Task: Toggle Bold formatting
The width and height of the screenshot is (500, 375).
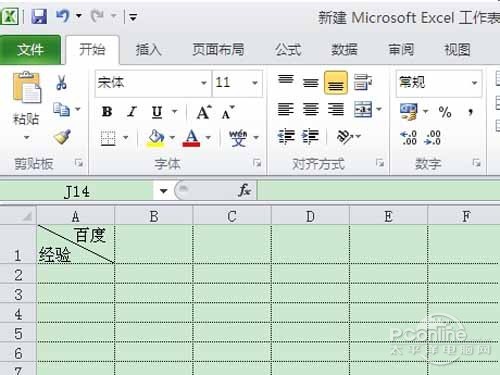Action: (x=107, y=112)
